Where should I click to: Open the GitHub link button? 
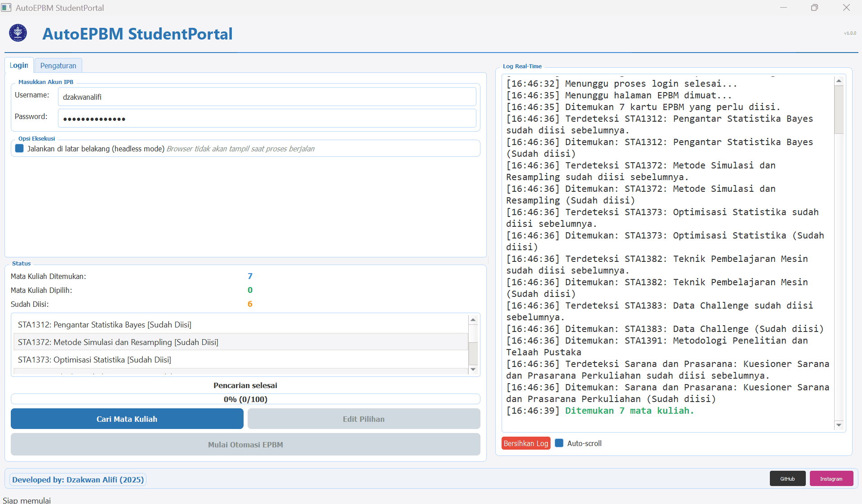pyautogui.click(x=787, y=478)
